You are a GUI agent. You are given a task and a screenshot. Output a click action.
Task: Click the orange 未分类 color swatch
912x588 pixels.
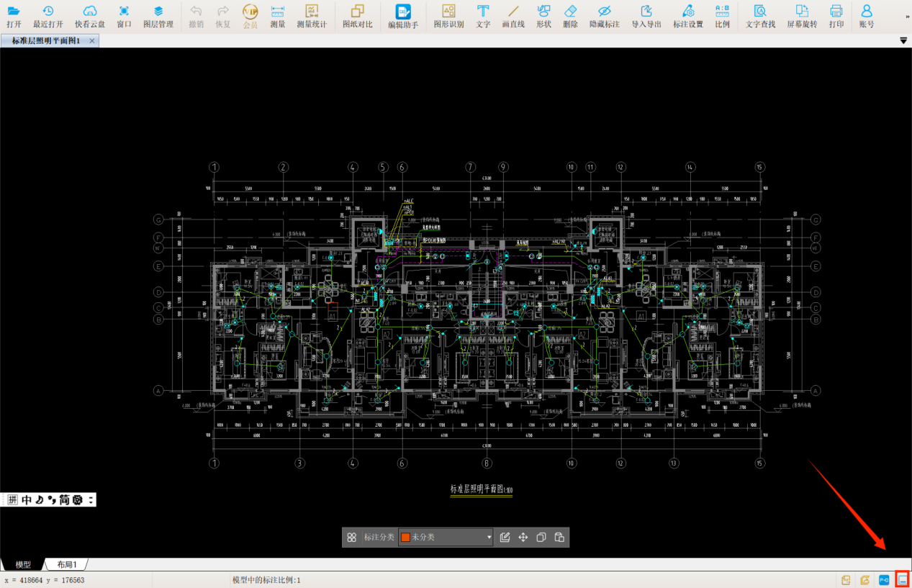[405, 538]
